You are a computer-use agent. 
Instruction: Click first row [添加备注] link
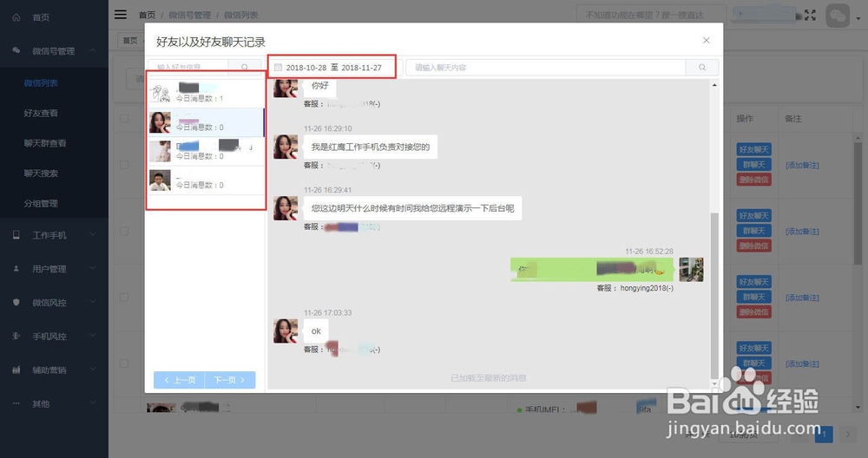tap(802, 166)
